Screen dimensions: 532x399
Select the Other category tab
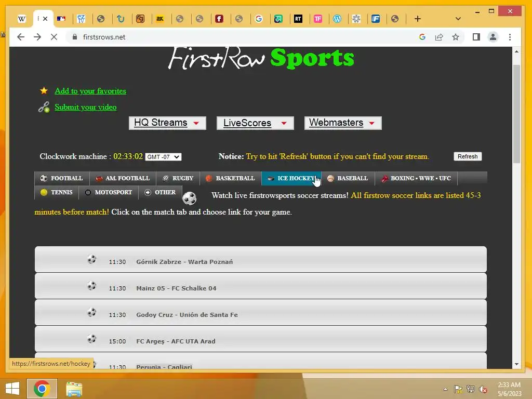click(x=160, y=192)
